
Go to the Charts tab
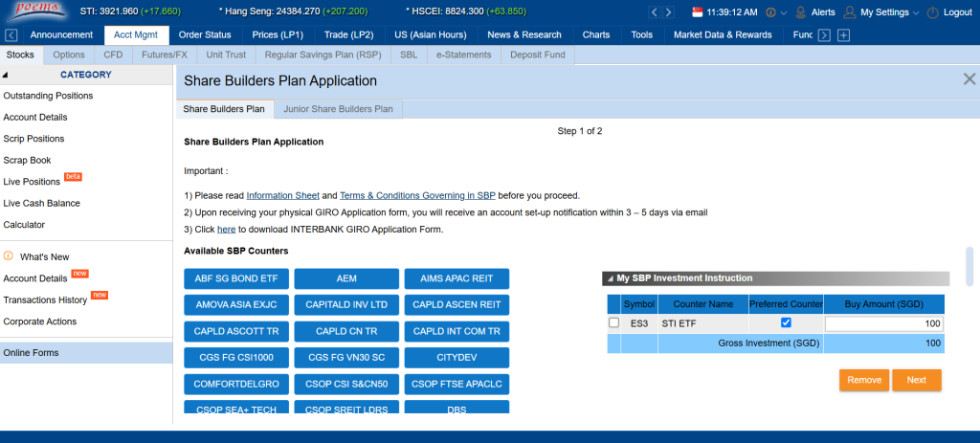click(595, 35)
